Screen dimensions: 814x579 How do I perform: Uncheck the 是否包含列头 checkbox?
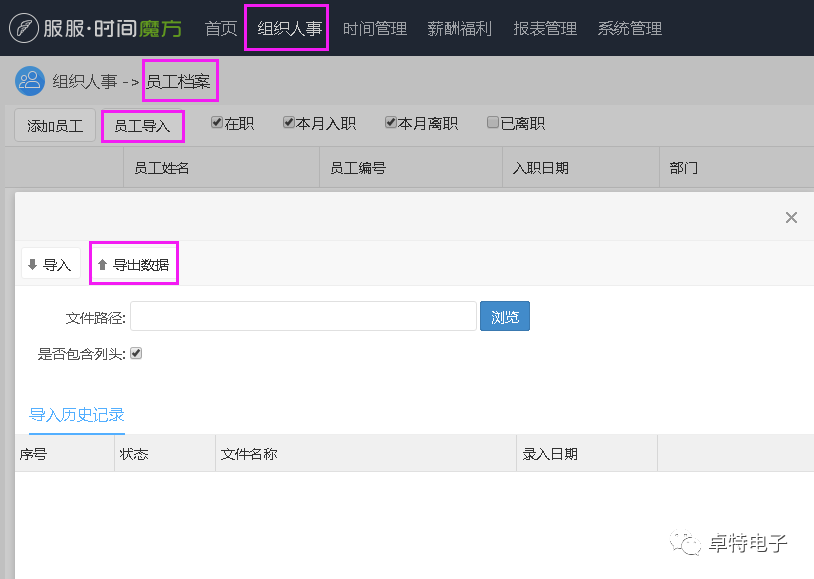(137, 353)
